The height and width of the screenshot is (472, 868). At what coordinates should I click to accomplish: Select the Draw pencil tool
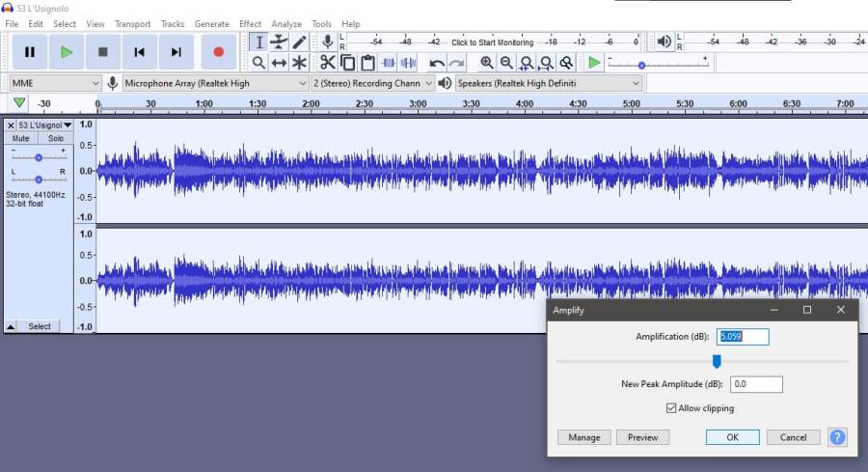300,42
